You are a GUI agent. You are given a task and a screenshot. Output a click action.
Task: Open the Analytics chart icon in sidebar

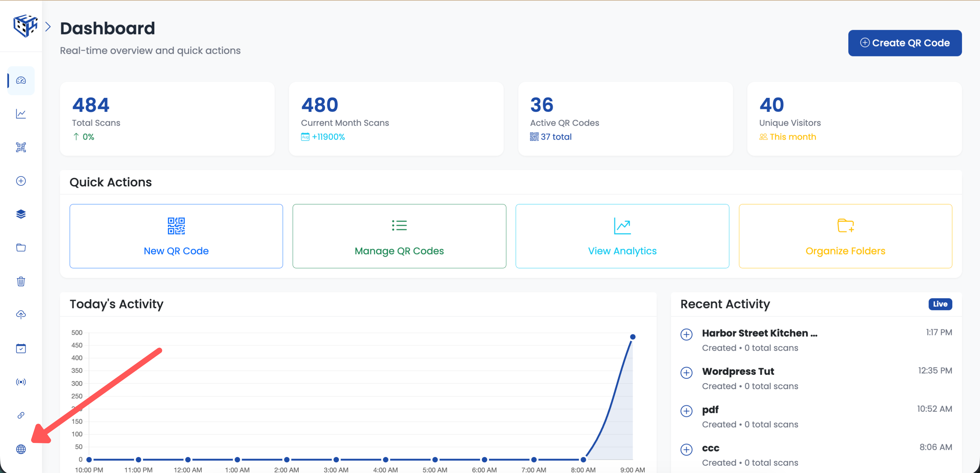pyautogui.click(x=21, y=113)
